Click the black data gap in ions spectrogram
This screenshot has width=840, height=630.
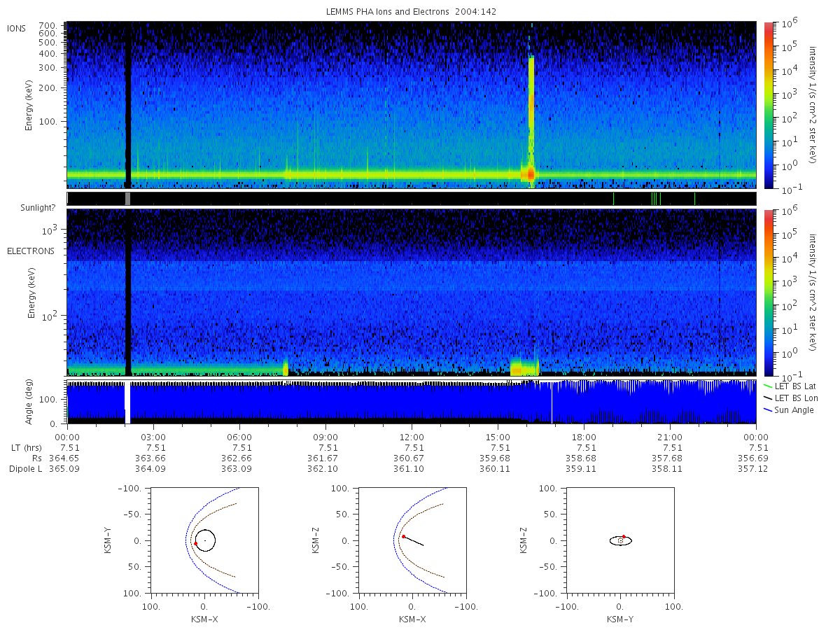(128, 105)
